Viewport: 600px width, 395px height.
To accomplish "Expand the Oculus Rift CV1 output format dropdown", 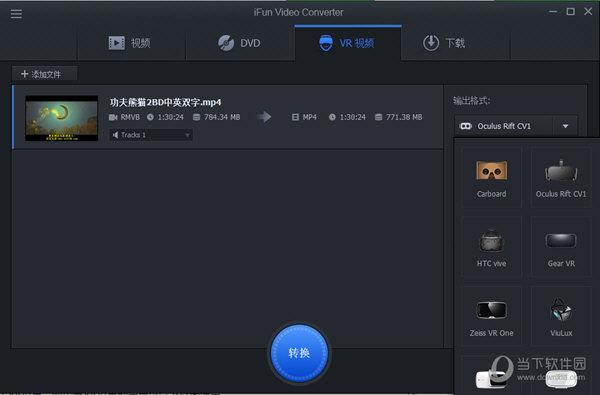I will [x=516, y=126].
